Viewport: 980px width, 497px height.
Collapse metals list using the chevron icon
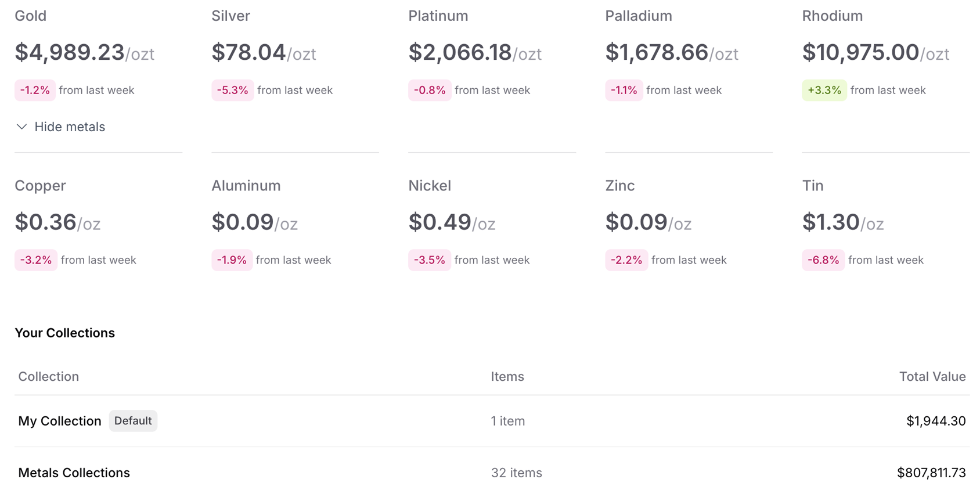pos(21,127)
